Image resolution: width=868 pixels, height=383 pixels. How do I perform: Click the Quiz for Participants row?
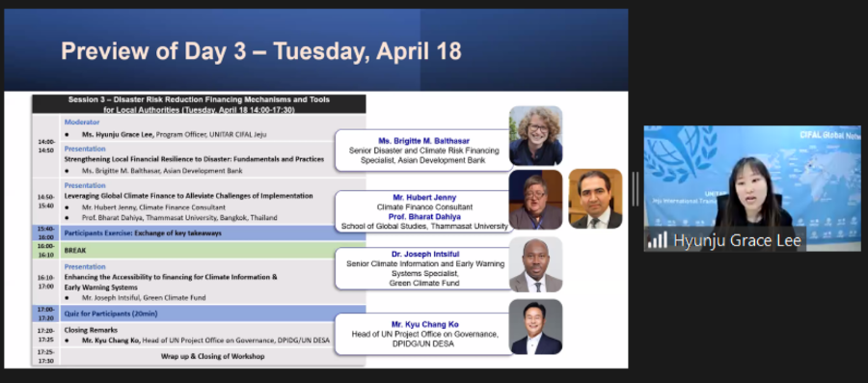pyautogui.click(x=199, y=314)
